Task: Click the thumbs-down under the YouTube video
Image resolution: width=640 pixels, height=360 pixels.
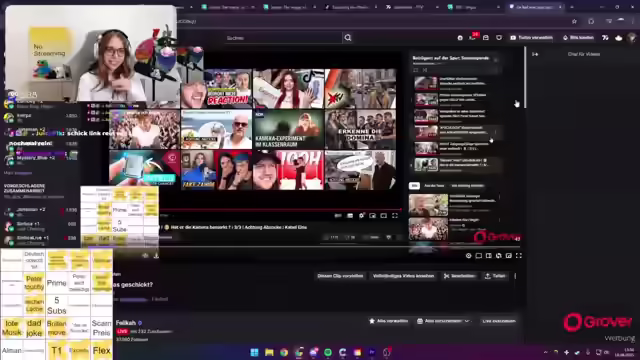Action: (x=349, y=237)
